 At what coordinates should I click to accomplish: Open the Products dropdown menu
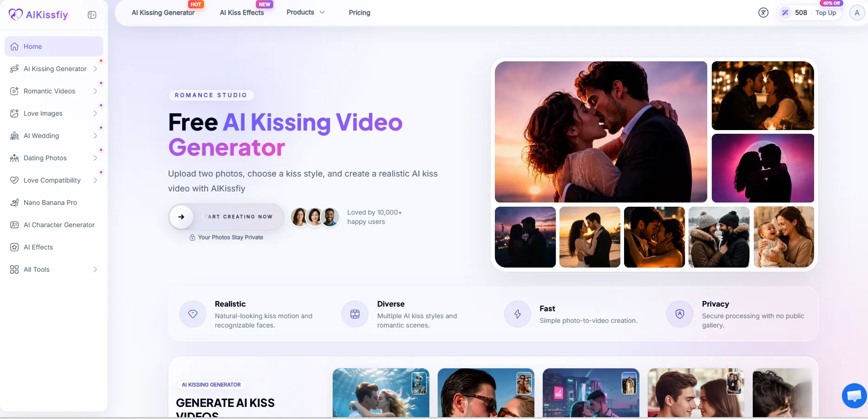(x=305, y=13)
